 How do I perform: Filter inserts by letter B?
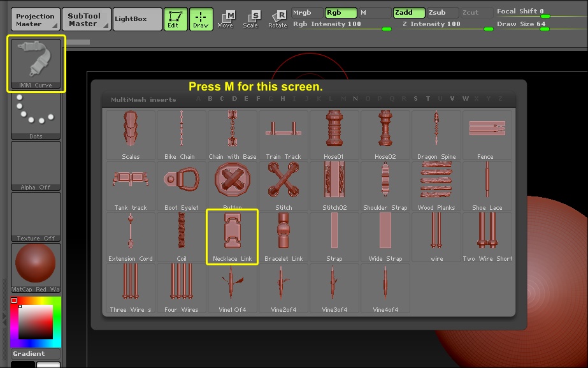pyautogui.click(x=210, y=99)
